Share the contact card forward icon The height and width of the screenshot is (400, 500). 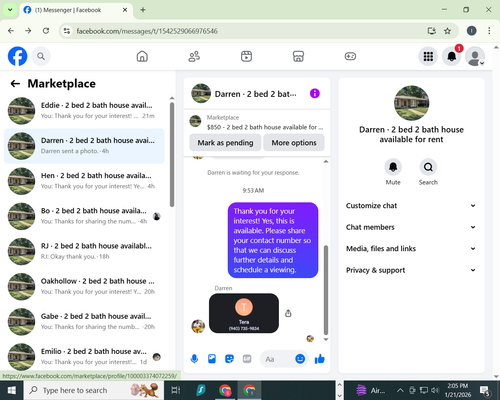click(288, 313)
